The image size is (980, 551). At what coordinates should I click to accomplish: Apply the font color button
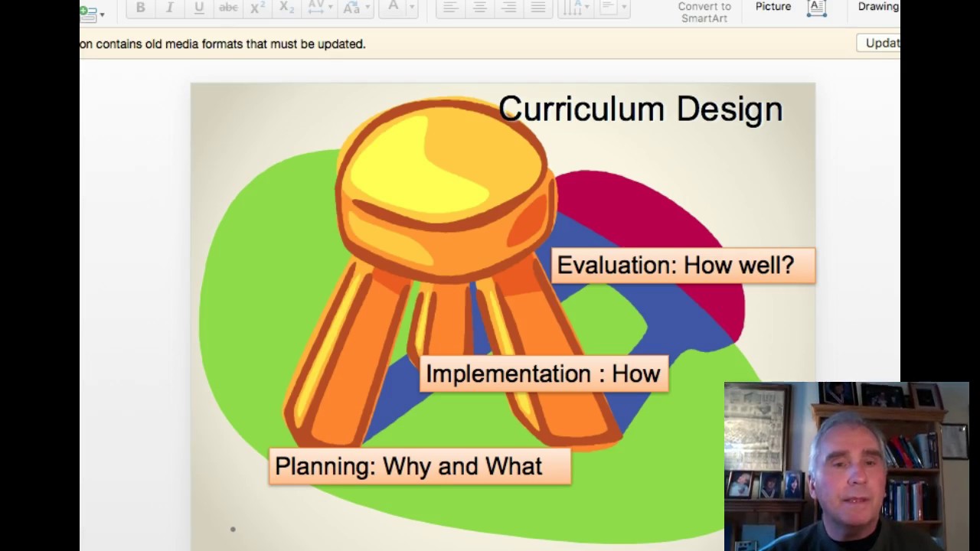[x=394, y=8]
